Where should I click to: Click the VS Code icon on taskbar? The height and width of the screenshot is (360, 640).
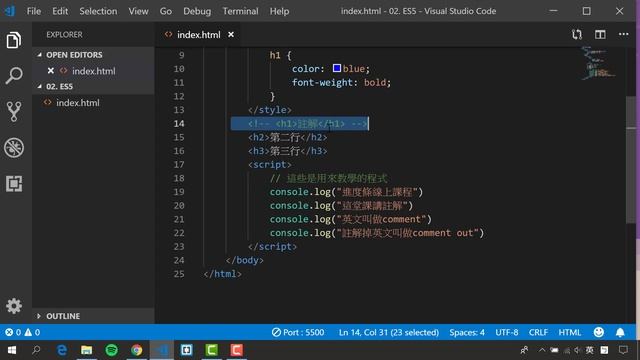point(162,350)
